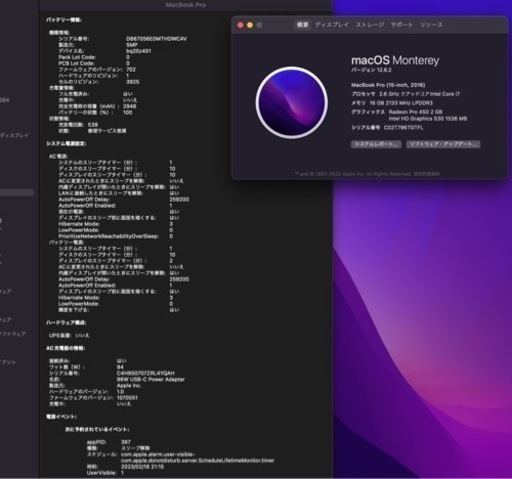Click the macOS Monterey round logo
The image size is (512, 479).
[292, 102]
